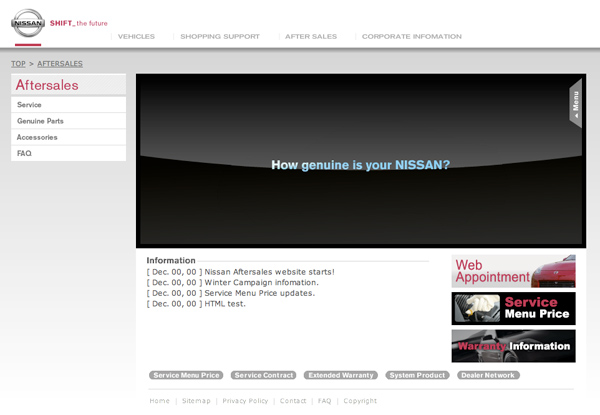The image size is (600, 415).
Task: Select Service in the sidebar
Action: [30, 105]
